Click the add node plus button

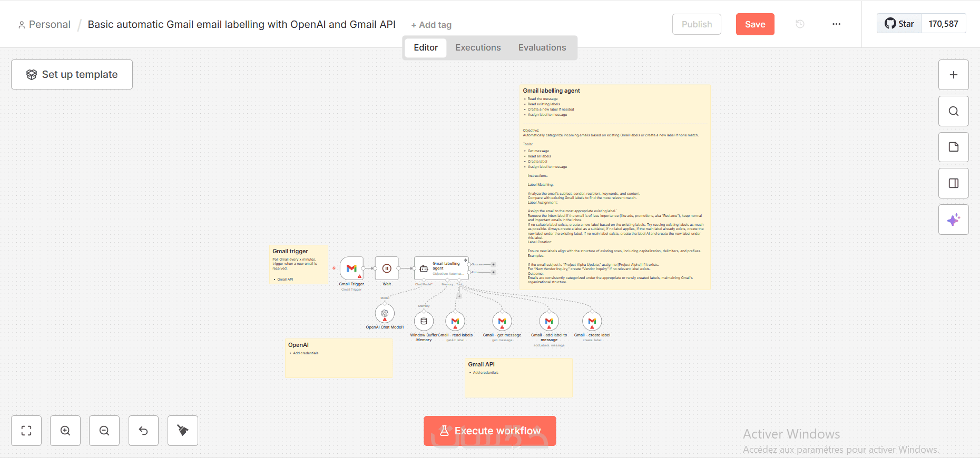pos(954,75)
